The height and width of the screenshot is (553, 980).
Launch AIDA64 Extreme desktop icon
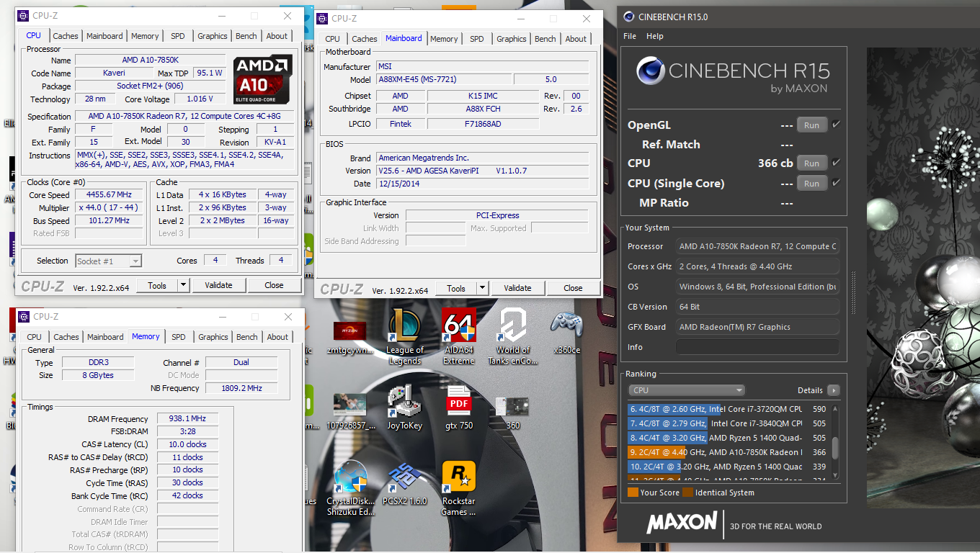(x=459, y=336)
